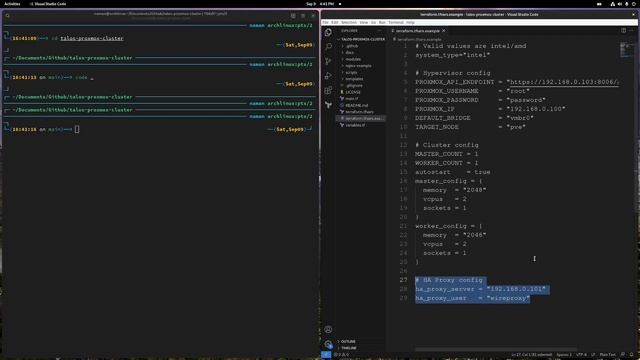Open the Search view in VS Code activity bar
The image size is (640, 360).
point(328,47)
